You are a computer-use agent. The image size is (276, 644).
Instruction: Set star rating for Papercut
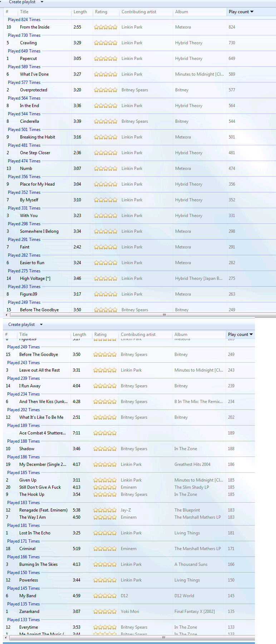[x=105, y=59]
